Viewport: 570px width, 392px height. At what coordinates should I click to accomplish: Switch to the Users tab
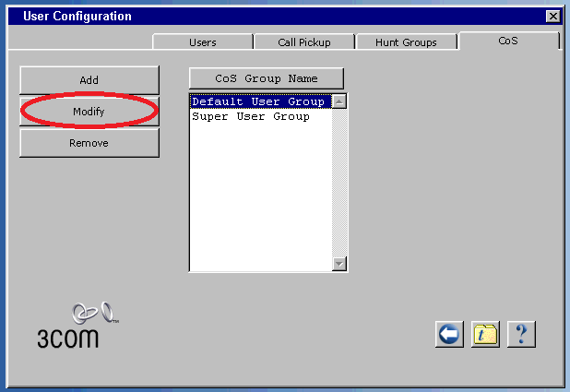coord(202,42)
